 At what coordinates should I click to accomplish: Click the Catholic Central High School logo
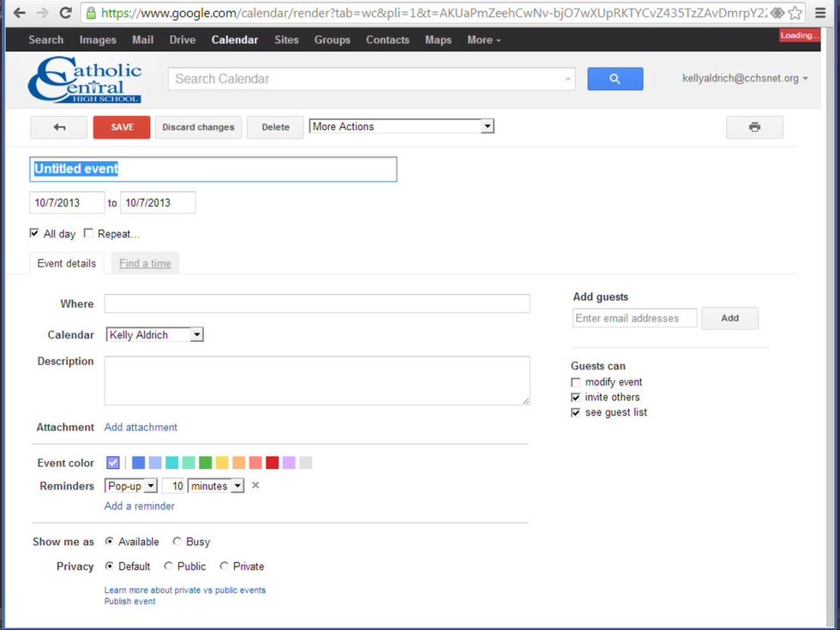point(85,81)
